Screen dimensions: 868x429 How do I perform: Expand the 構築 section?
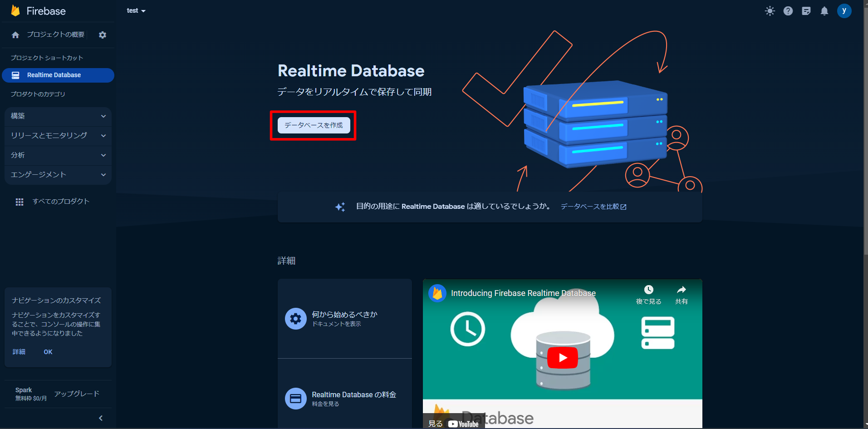[58, 116]
